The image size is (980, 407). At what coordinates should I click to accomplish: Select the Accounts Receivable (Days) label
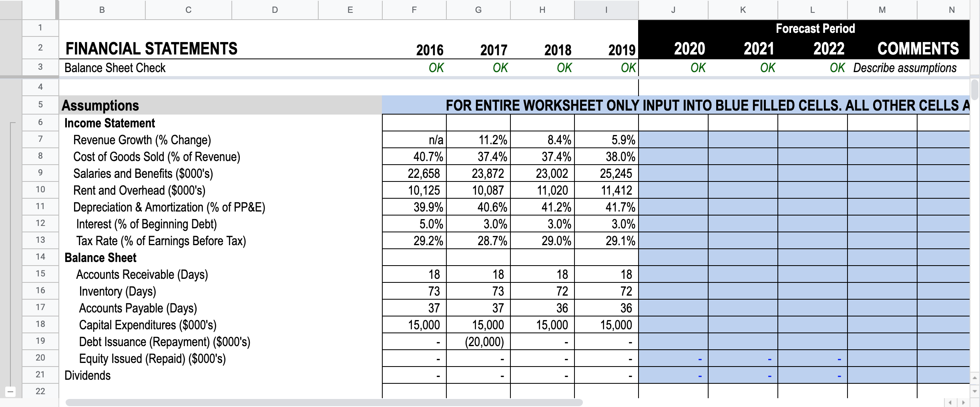142,274
